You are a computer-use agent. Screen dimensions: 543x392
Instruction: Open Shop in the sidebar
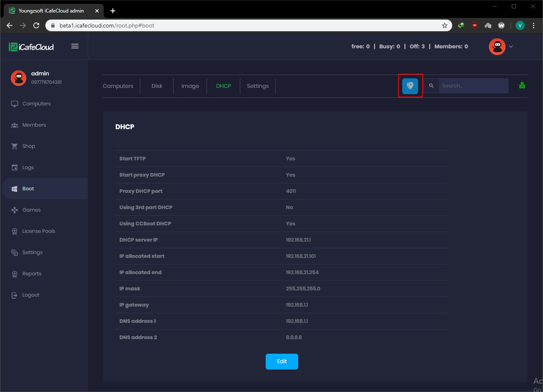pos(29,146)
